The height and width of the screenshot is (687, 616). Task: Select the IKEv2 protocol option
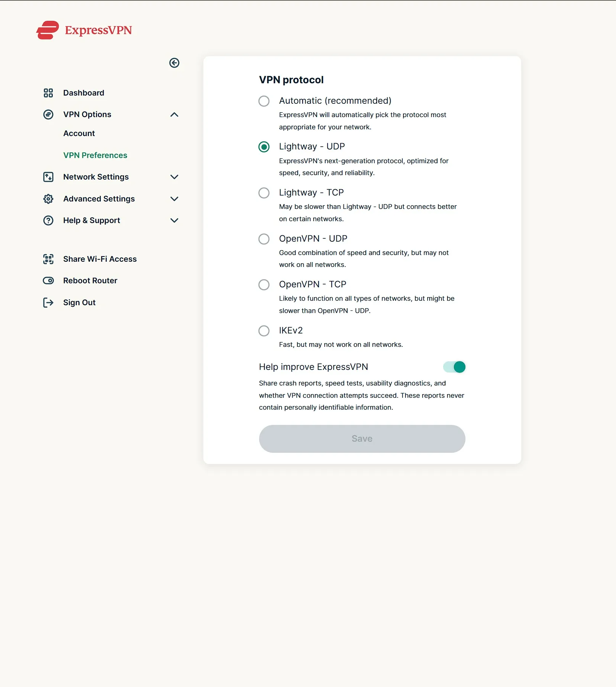coord(264,331)
